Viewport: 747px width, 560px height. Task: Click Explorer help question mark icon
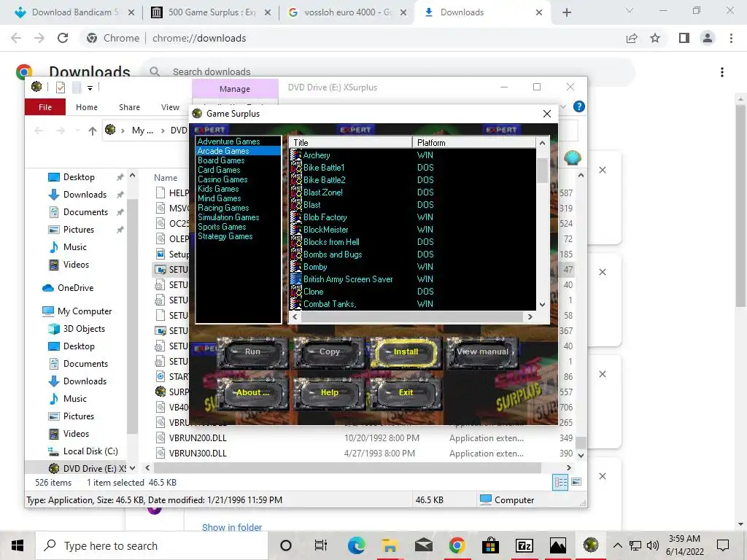[x=578, y=106]
